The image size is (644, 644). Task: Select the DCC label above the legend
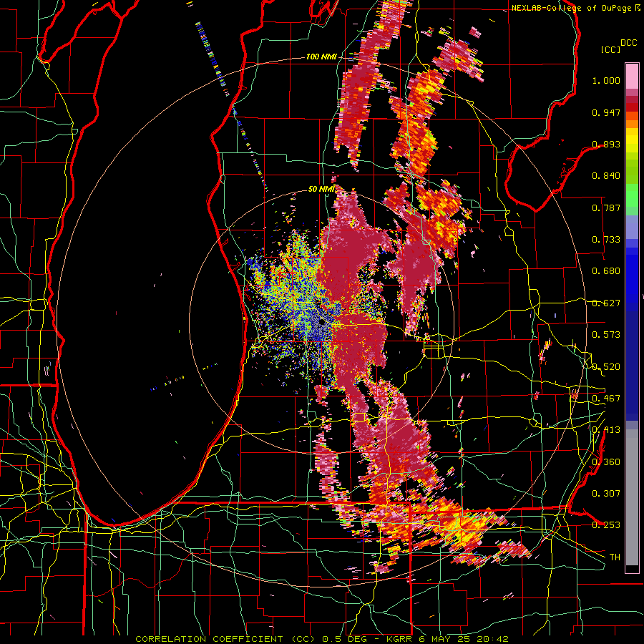point(628,43)
